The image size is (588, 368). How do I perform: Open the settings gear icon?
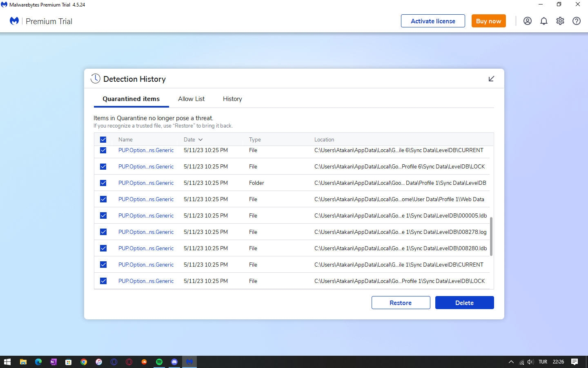tap(560, 21)
